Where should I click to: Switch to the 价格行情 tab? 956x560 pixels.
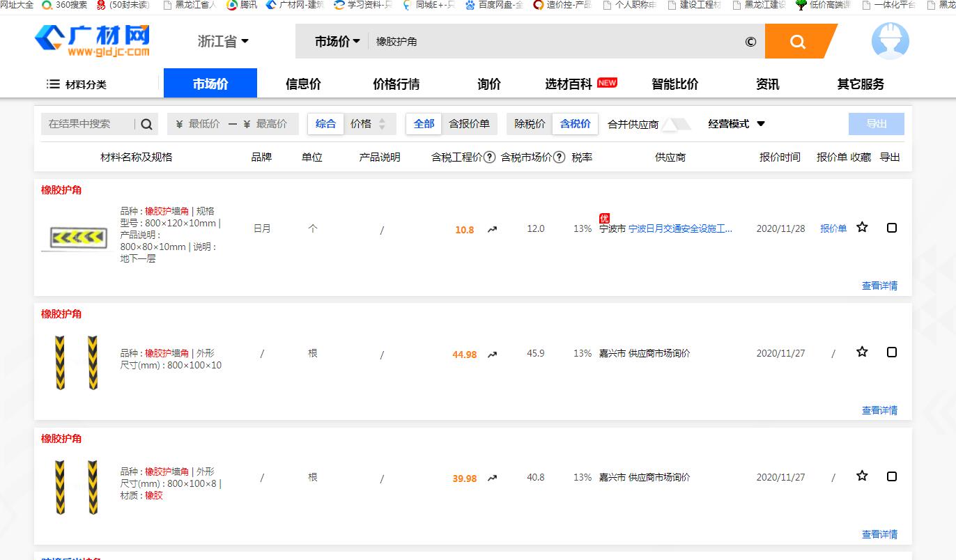pos(396,84)
